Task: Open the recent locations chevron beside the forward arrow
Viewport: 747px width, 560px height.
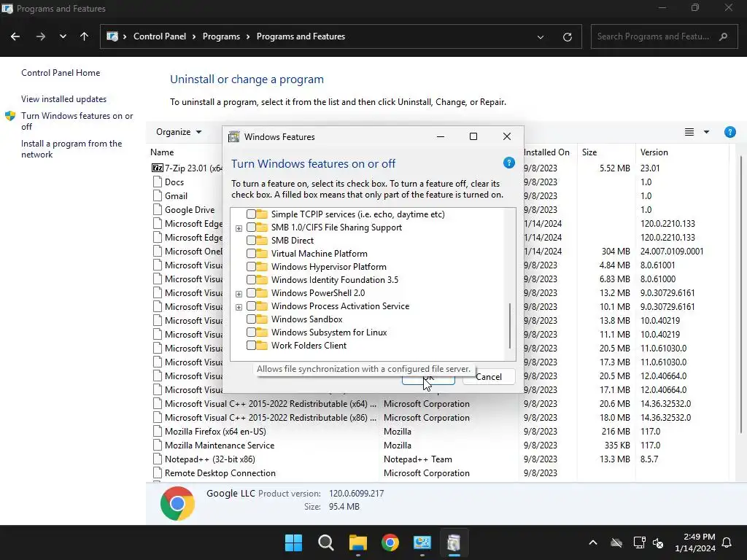Action: pos(63,36)
